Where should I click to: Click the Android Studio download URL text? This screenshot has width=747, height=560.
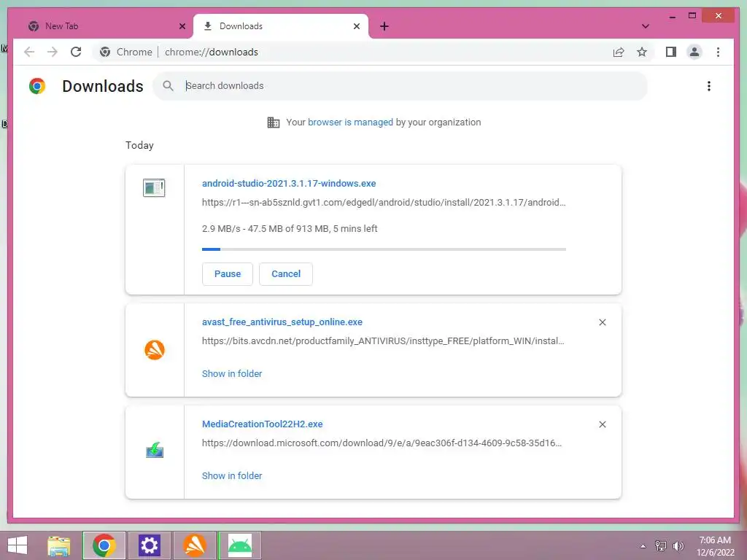point(384,203)
